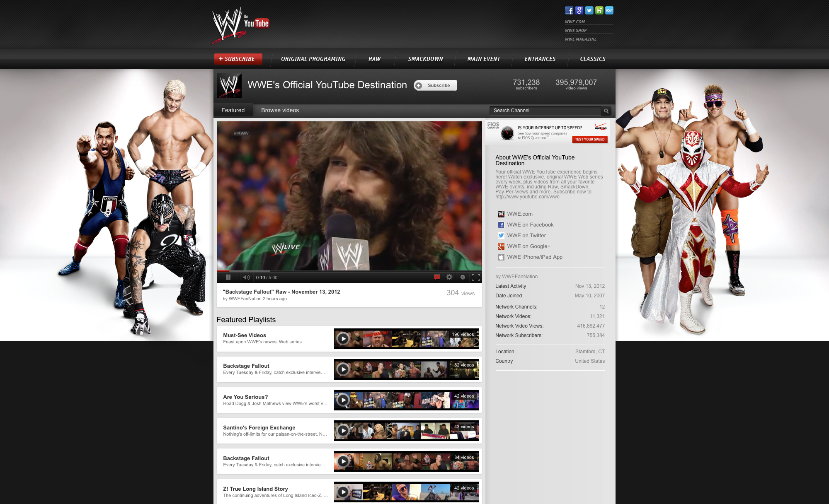Click the red Subscribe nav button
The image size is (829, 504).
(238, 59)
